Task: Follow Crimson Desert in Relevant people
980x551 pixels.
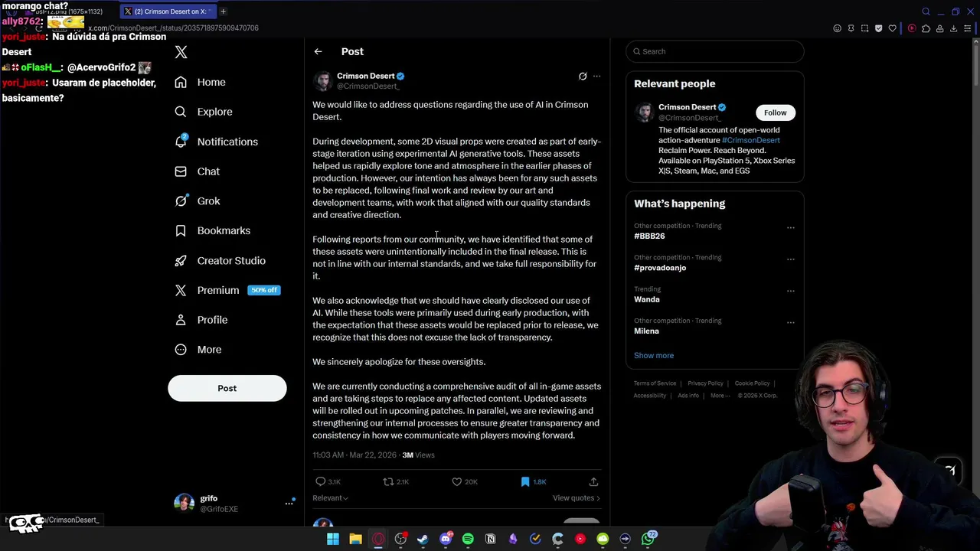Action: [x=775, y=112]
